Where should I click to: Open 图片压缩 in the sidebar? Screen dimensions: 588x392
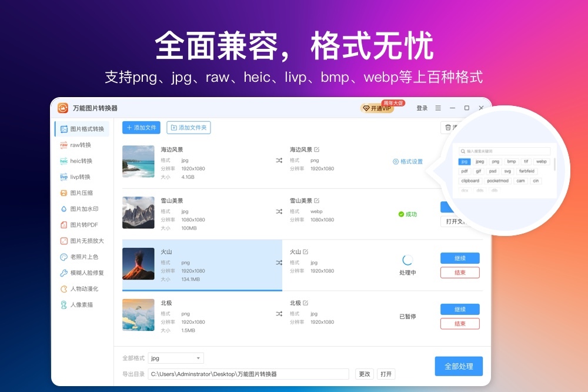coord(81,193)
